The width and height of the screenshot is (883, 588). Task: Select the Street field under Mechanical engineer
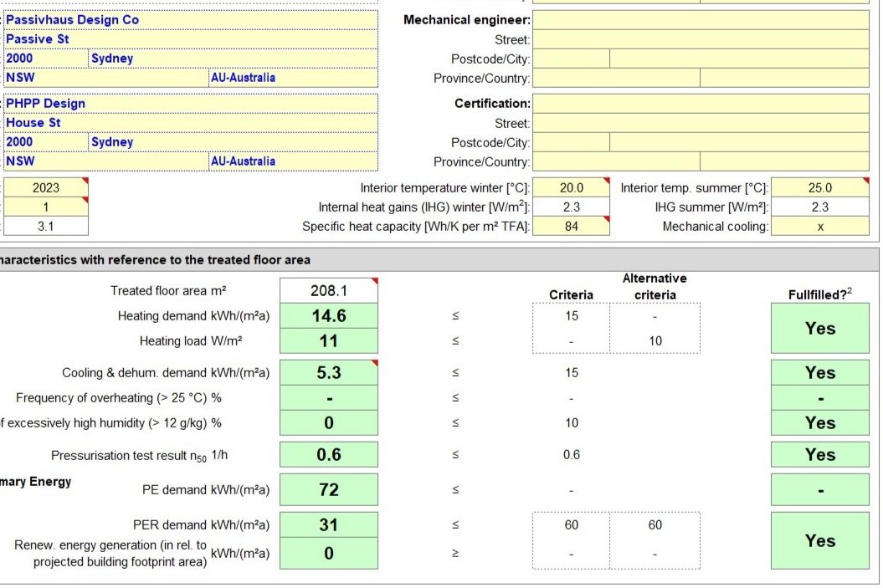[x=701, y=39]
